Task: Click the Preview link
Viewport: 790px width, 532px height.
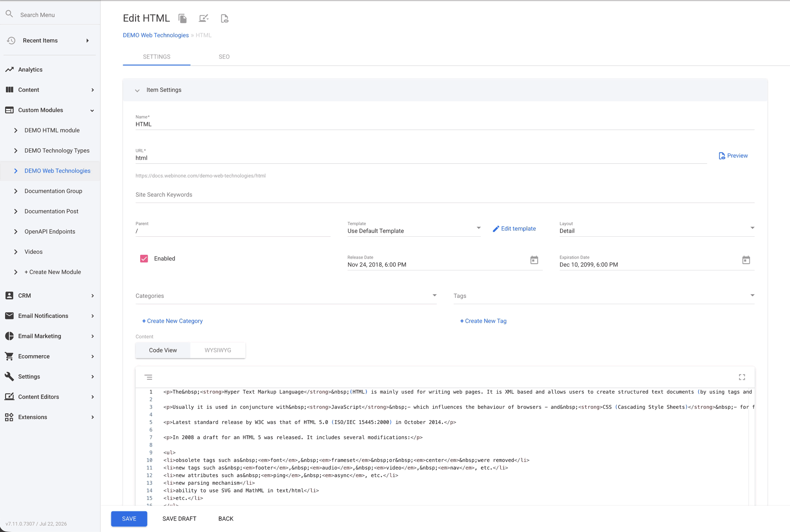Action: (x=733, y=156)
